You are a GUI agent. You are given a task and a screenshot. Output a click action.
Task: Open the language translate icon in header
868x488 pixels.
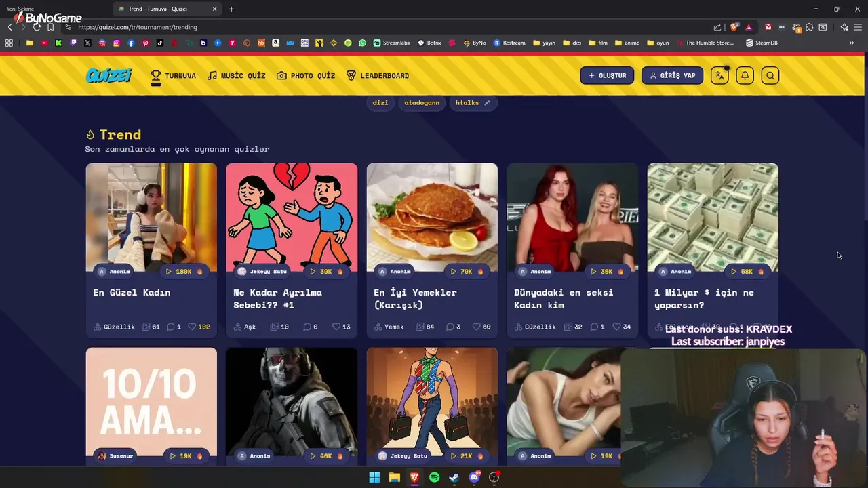coord(719,75)
